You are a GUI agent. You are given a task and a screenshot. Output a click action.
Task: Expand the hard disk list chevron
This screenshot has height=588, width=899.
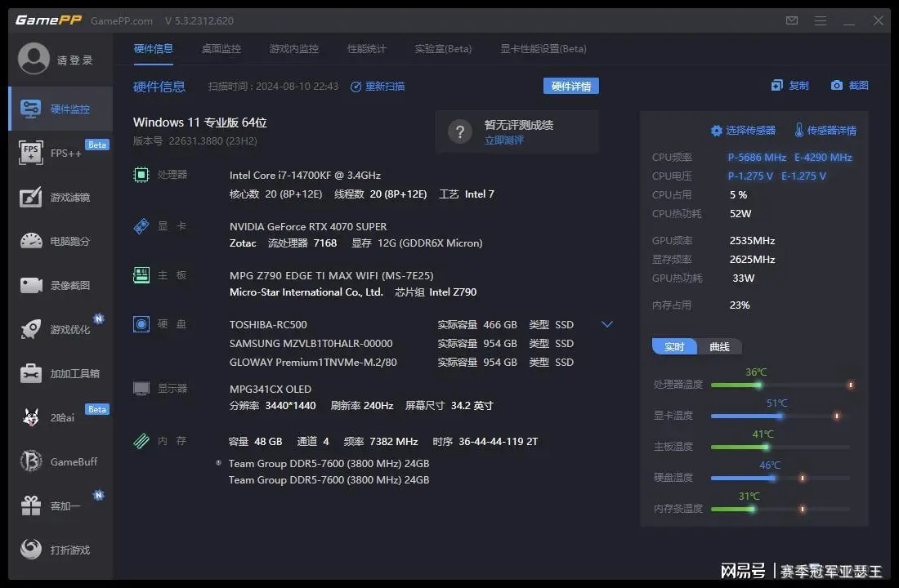(606, 324)
